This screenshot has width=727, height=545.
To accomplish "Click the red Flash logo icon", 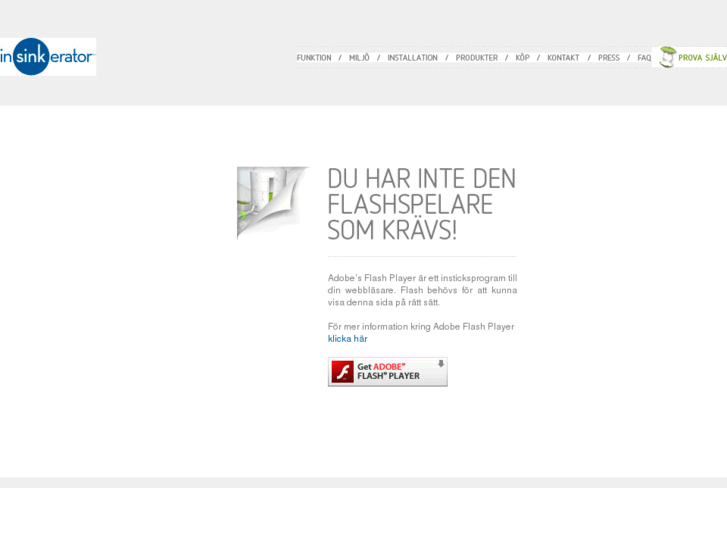I will [343, 372].
